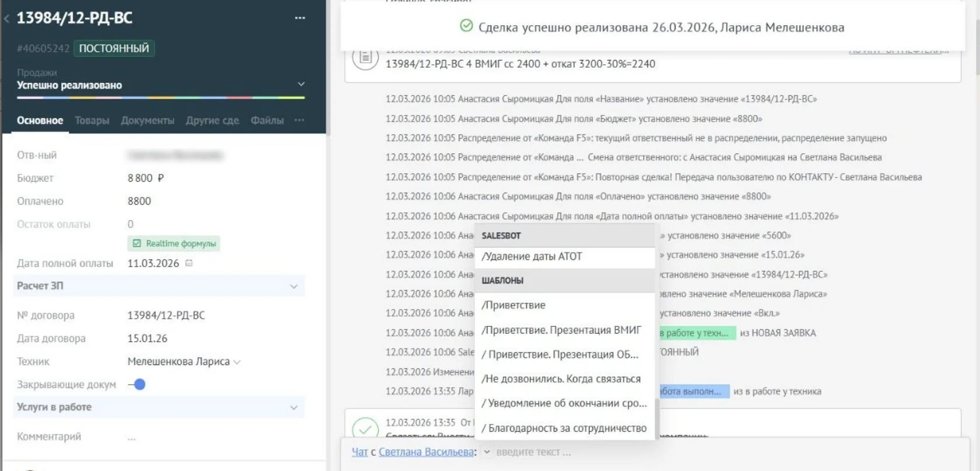Collapse the Услуги в работе section
980x471 pixels.
coord(159,407)
